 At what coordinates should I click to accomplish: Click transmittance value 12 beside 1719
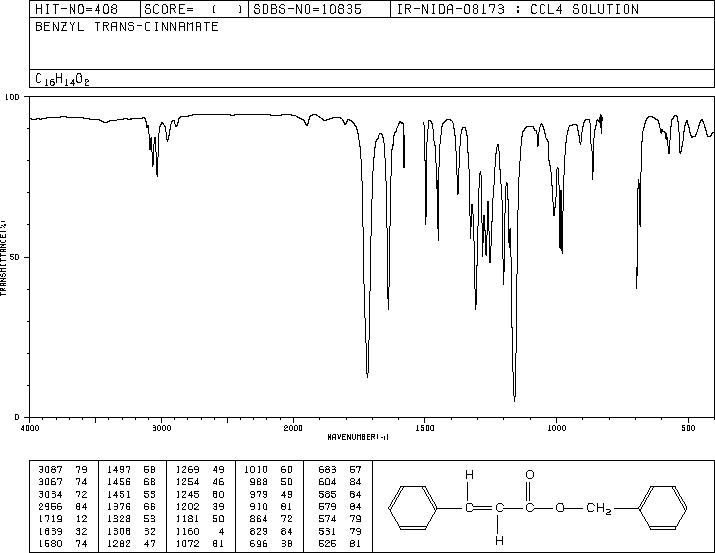tap(81, 519)
